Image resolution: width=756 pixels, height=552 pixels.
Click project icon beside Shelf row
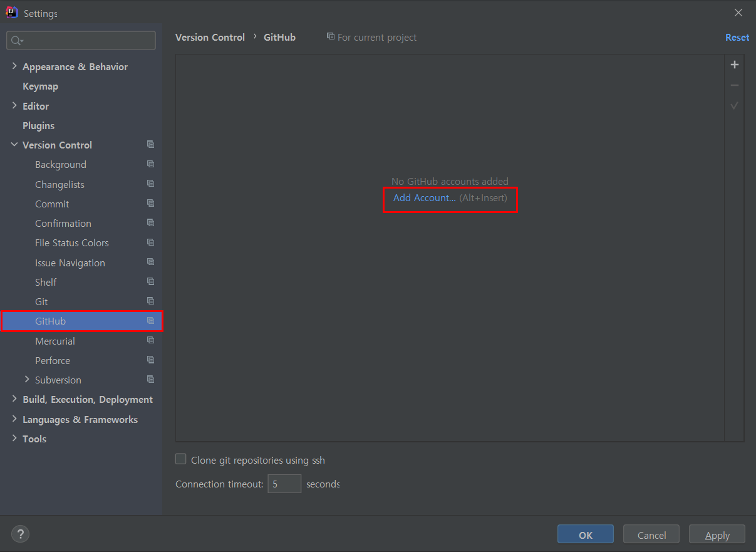[150, 281]
